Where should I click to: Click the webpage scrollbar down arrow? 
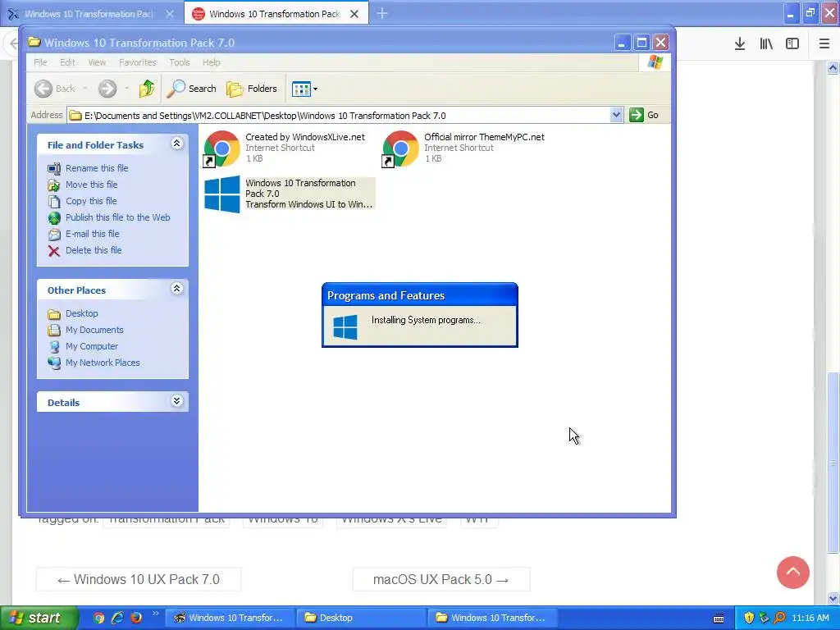833,598
